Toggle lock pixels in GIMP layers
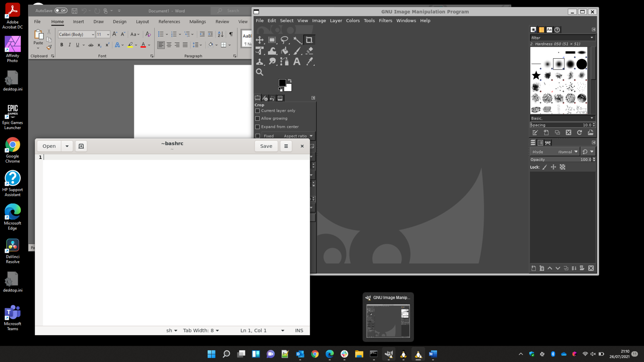Viewport: 644px width, 362px height. [x=545, y=167]
